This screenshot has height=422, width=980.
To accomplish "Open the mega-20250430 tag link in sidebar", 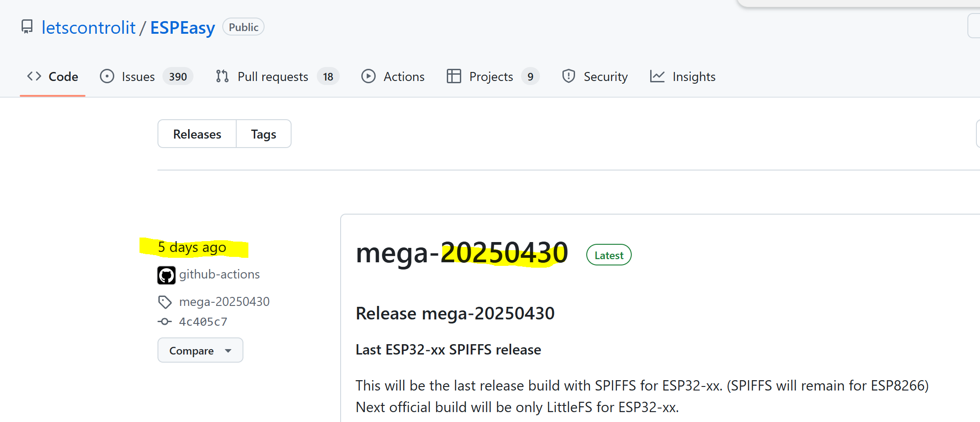I will [x=225, y=301].
